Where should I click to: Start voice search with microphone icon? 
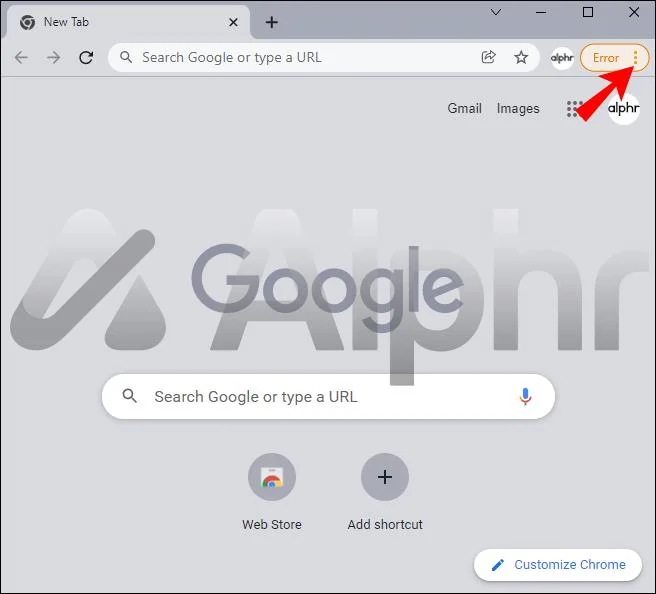525,397
